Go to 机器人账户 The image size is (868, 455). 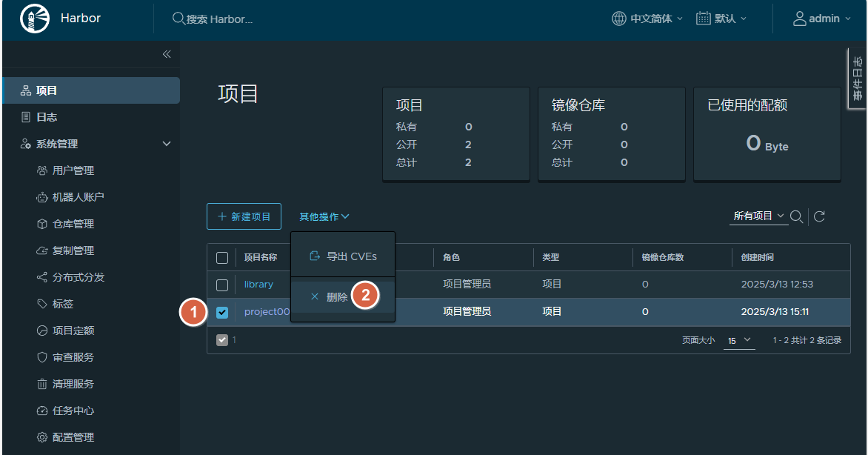(78, 196)
